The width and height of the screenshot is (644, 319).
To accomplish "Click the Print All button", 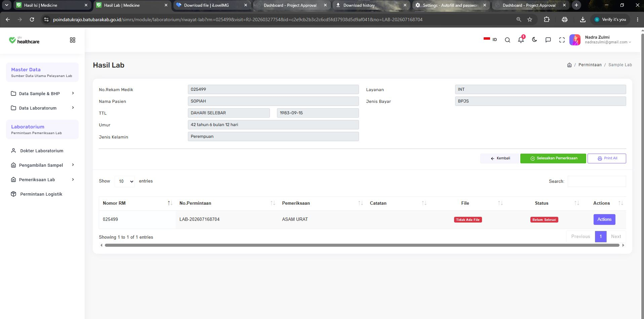I will pos(607,158).
